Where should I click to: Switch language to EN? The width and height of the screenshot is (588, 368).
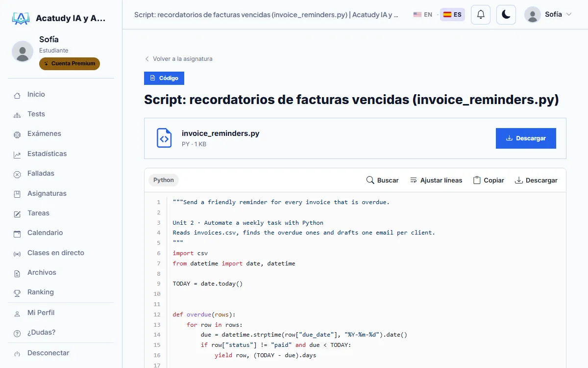click(423, 15)
